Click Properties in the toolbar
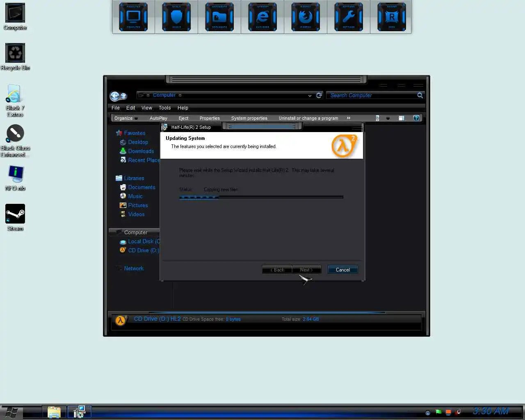Screen dimensions: 525x420 pyautogui.click(x=210, y=118)
